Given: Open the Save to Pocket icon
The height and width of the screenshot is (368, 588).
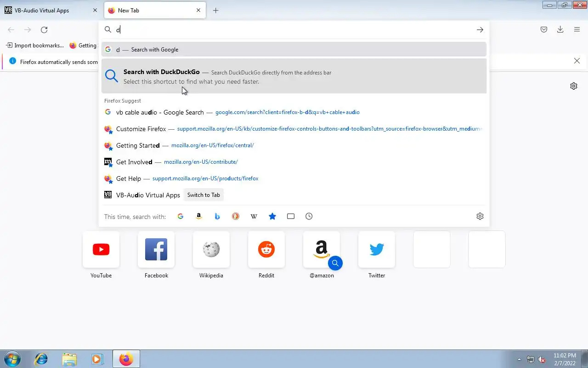Looking at the screenshot, I should point(544,30).
